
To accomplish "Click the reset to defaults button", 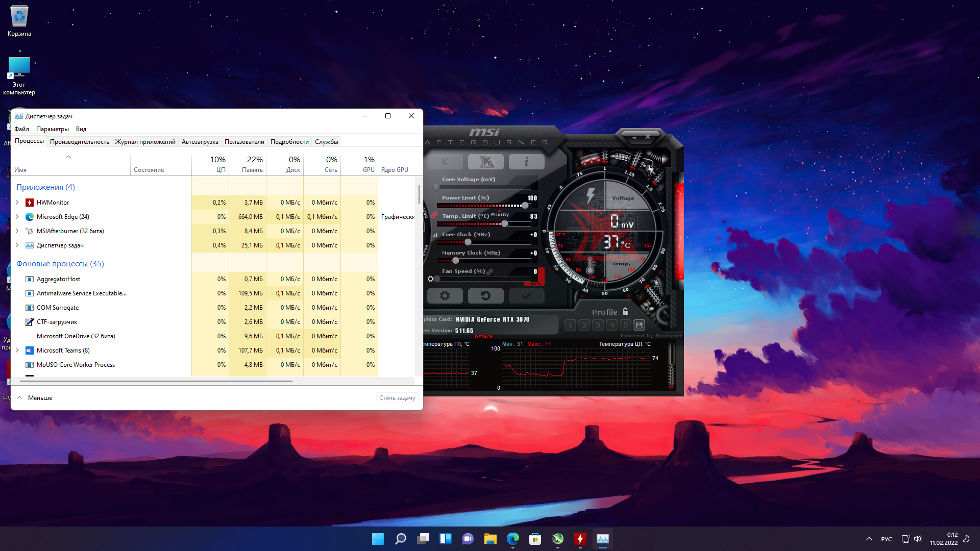I will 485,295.
